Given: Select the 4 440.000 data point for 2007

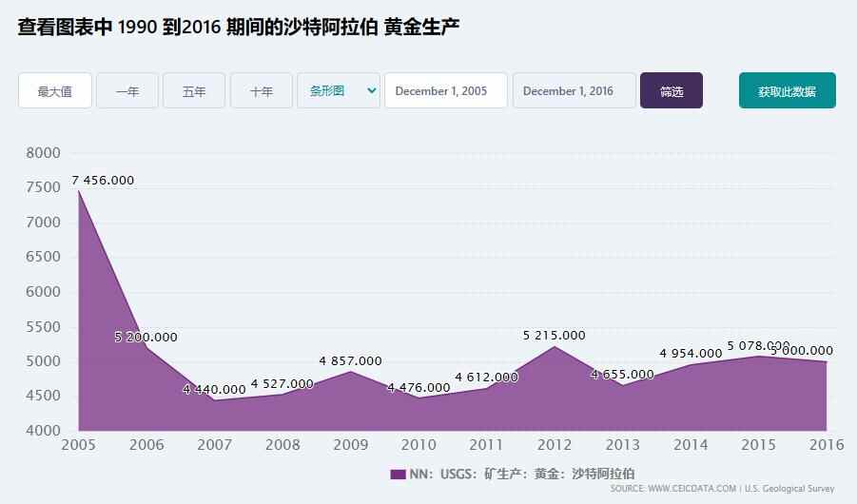Looking at the screenshot, I should 214,400.
